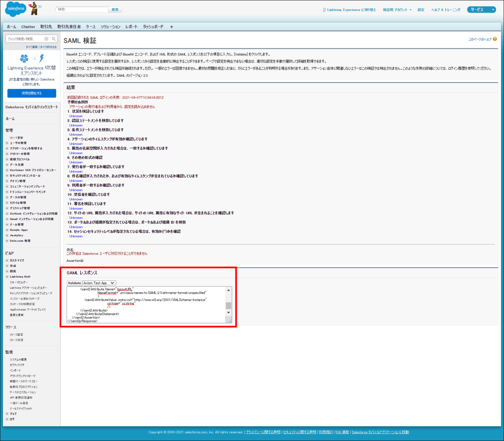This screenshot has width=504, height=441.
Task: Click the info icon in quick find box
Action: pos(46,39)
